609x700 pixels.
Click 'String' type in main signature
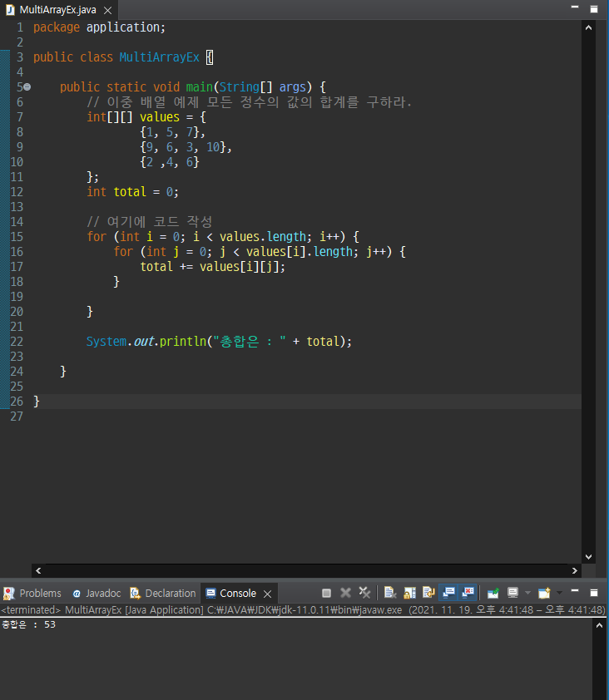click(240, 87)
